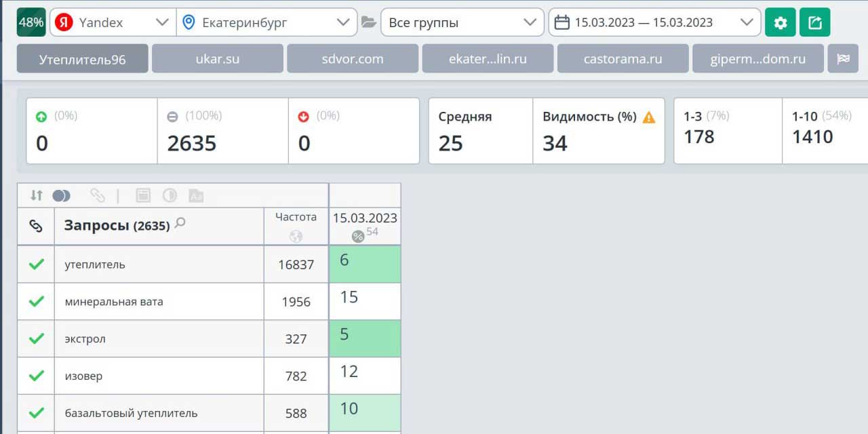Image resolution: width=868 pixels, height=434 pixels.
Task: Click the 15.03.2023 date column header
Action: coord(365,226)
